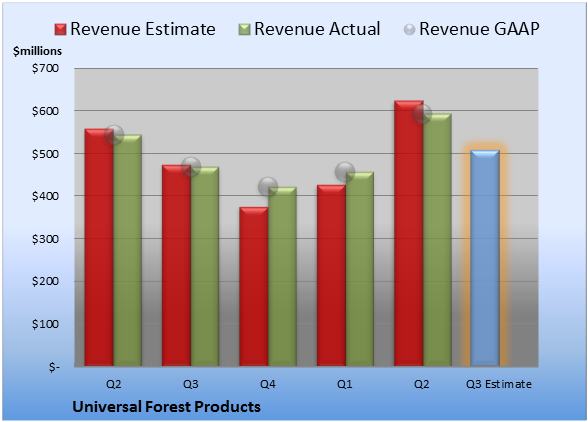Image resolution: width=588 pixels, height=422 pixels.
Task: Click the 'Q3 Estimate' axis label
Action: click(499, 384)
